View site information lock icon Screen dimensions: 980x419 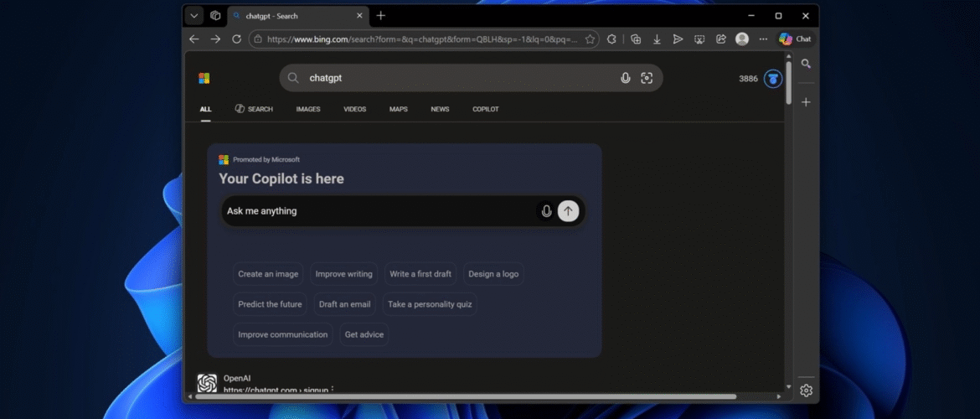point(257,39)
